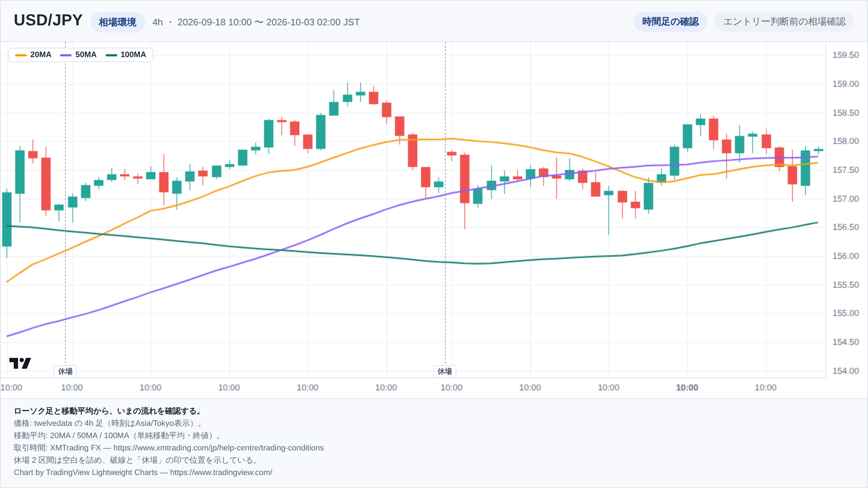Click the TradingView logo icon
868x488 pixels.
20,363
